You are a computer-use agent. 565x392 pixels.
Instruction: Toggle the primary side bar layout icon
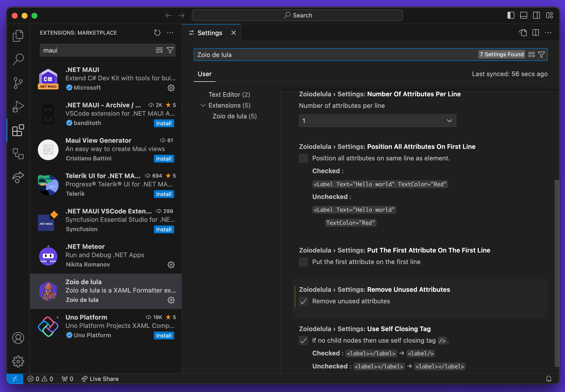tap(511, 15)
